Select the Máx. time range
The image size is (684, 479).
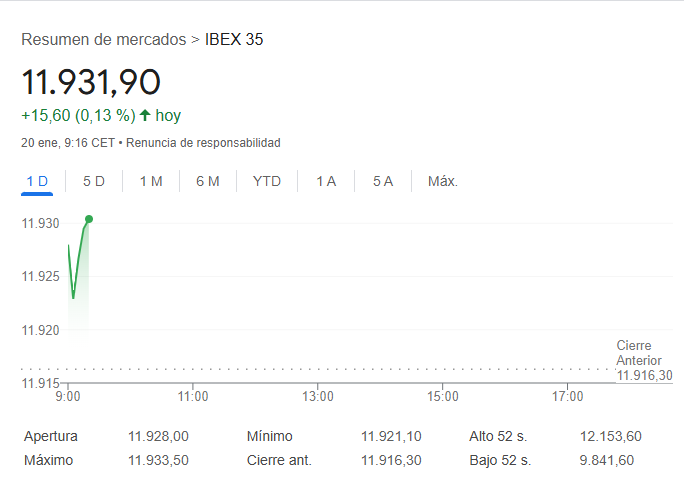443,181
